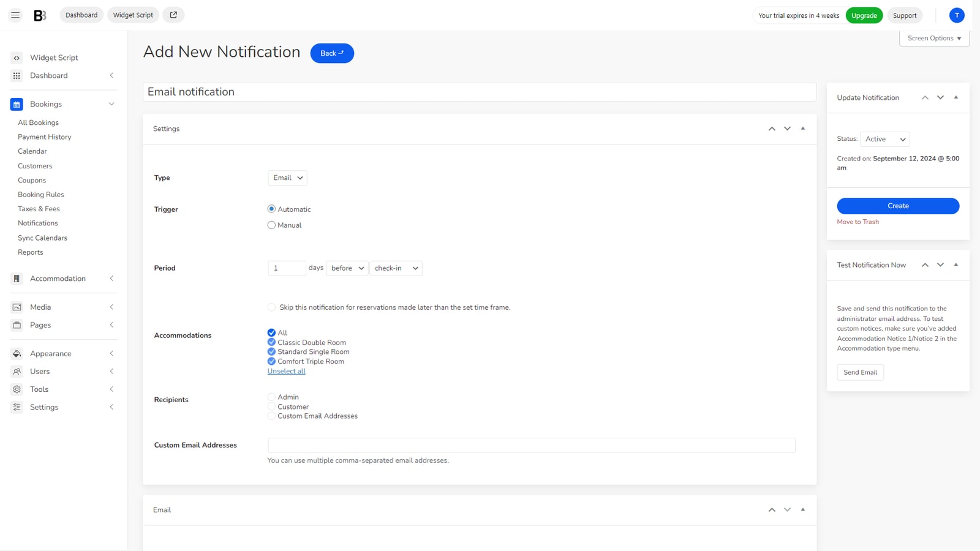Open the Media library icon

click(x=15, y=307)
